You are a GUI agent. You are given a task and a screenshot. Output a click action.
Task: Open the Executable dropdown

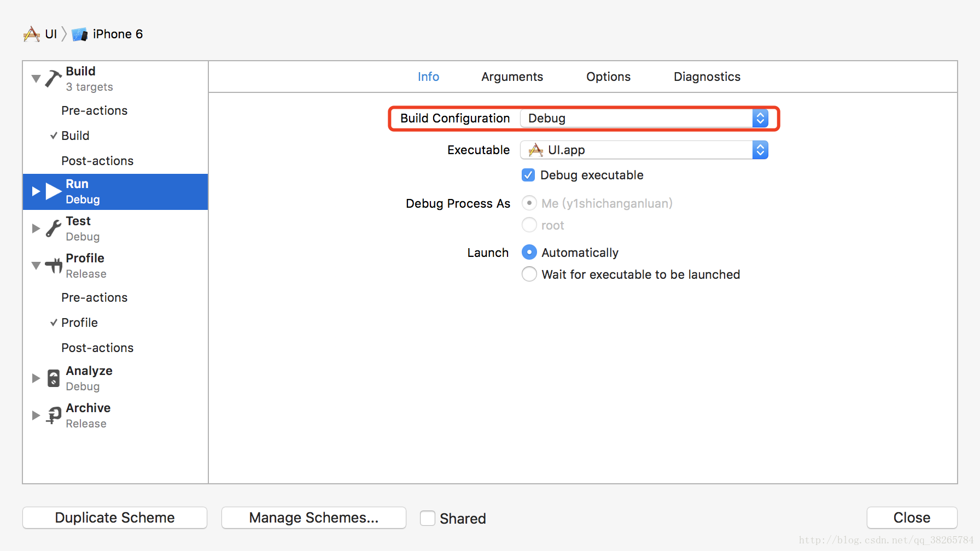[x=644, y=150]
